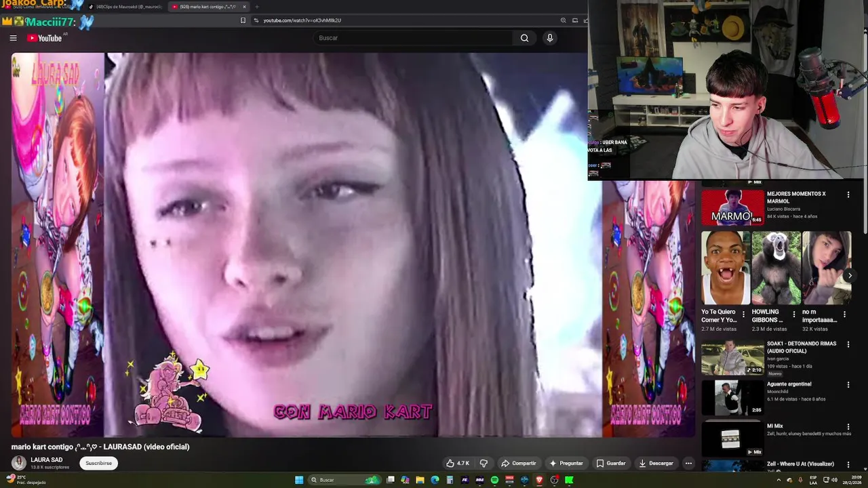This screenshot has width=868, height=488.
Task: Subscribe to LAURA SAD with Suscribirse
Action: click(98, 464)
